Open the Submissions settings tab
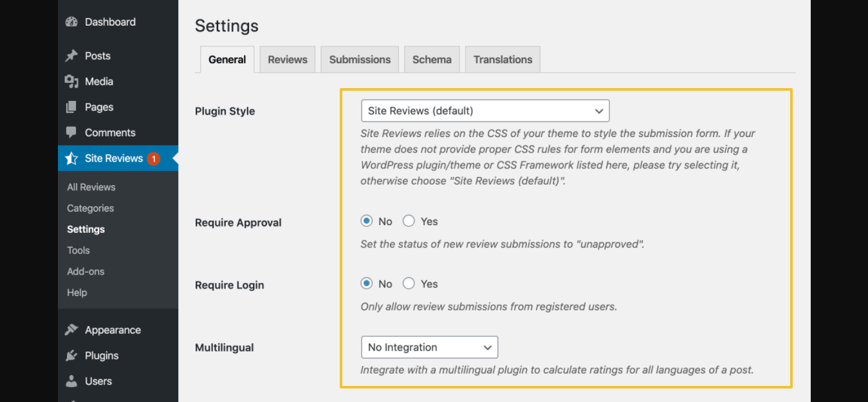The height and width of the screenshot is (402, 868). pyautogui.click(x=360, y=59)
